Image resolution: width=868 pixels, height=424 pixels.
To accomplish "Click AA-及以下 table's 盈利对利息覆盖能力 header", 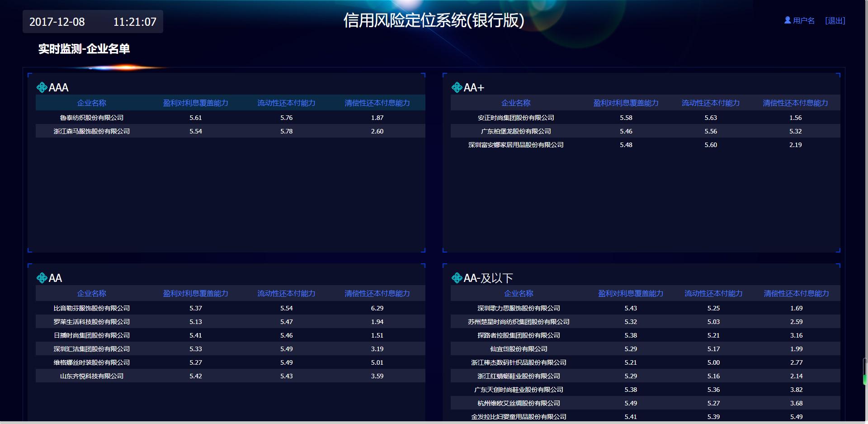I will (631, 294).
